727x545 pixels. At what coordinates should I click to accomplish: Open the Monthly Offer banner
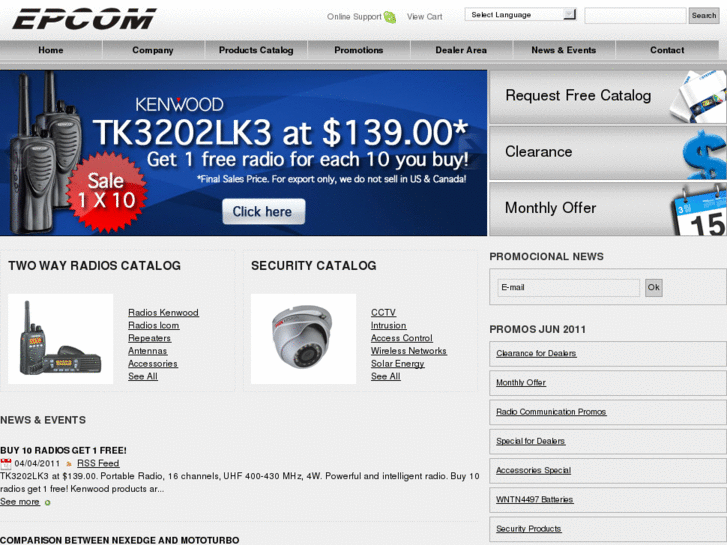(608, 209)
